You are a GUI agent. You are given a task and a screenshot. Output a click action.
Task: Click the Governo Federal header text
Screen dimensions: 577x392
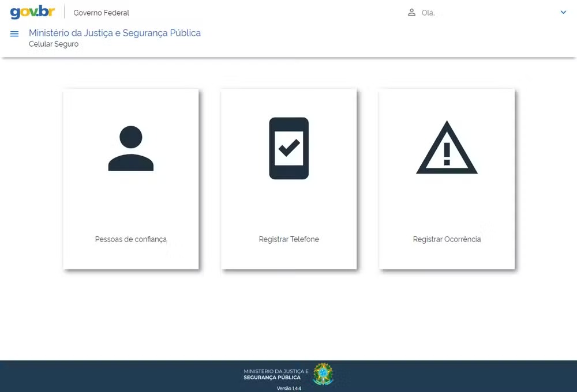tap(102, 13)
